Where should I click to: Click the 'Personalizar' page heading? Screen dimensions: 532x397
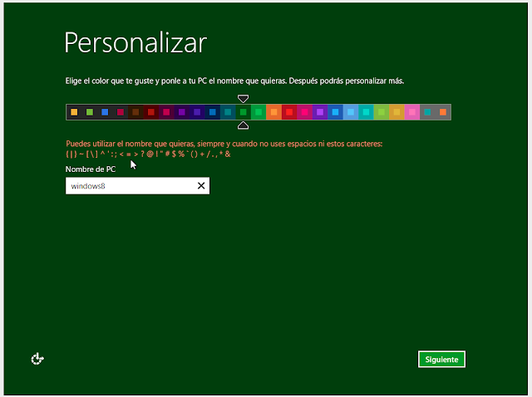click(135, 43)
